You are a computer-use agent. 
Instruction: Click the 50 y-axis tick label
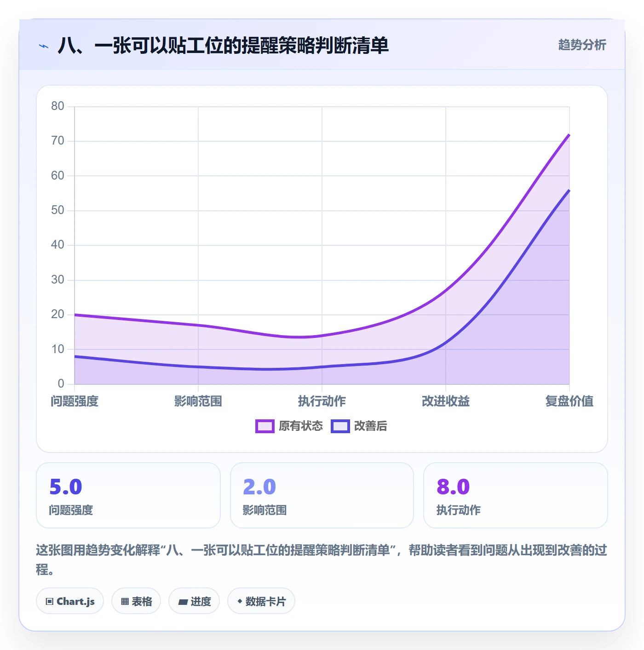point(57,210)
